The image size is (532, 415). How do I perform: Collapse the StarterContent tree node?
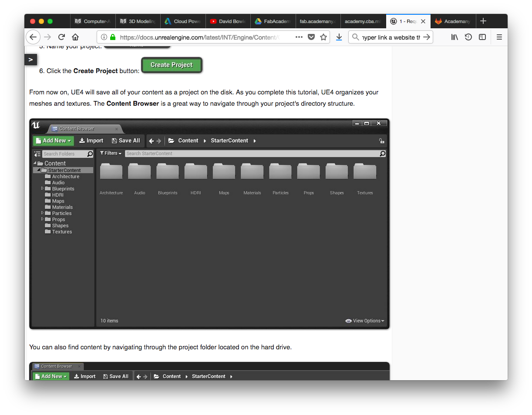pyautogui.click(x=39, y=170)
